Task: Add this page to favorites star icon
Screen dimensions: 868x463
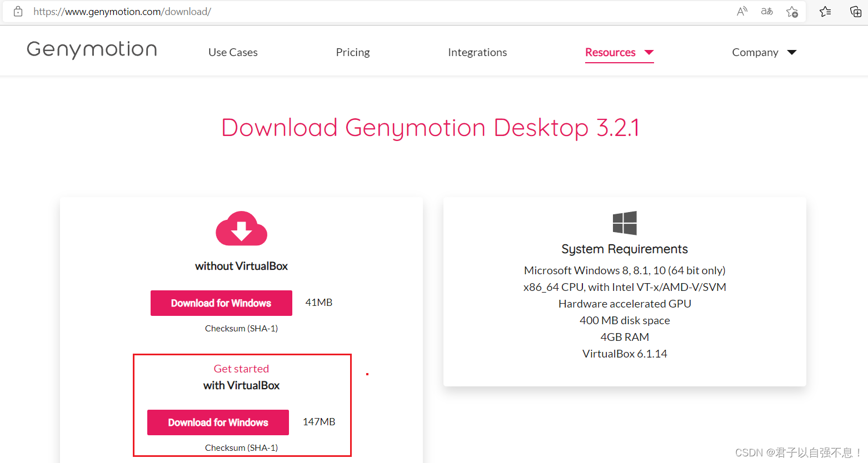Action: pyautogui.click(x=792, y=12)
